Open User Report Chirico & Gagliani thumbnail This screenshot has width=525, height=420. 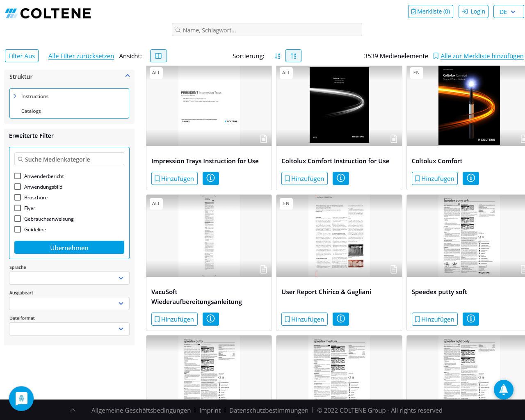(x=339, y=236)
